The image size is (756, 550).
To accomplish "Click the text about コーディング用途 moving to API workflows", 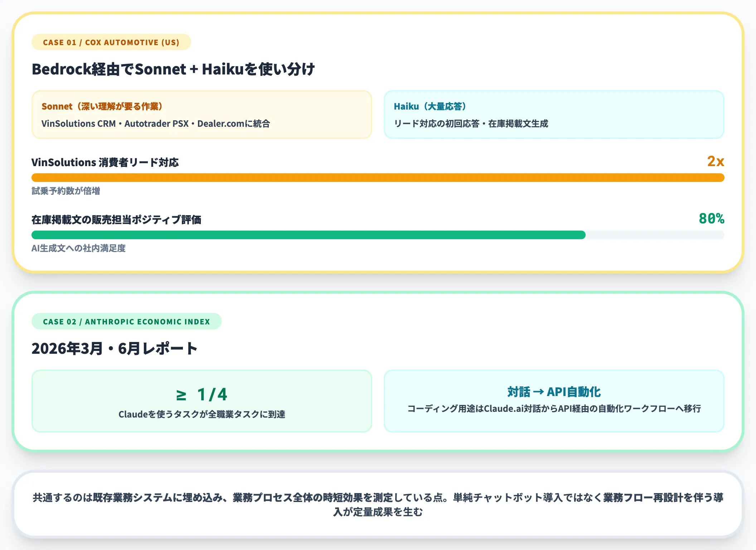I will pos(554,409).
